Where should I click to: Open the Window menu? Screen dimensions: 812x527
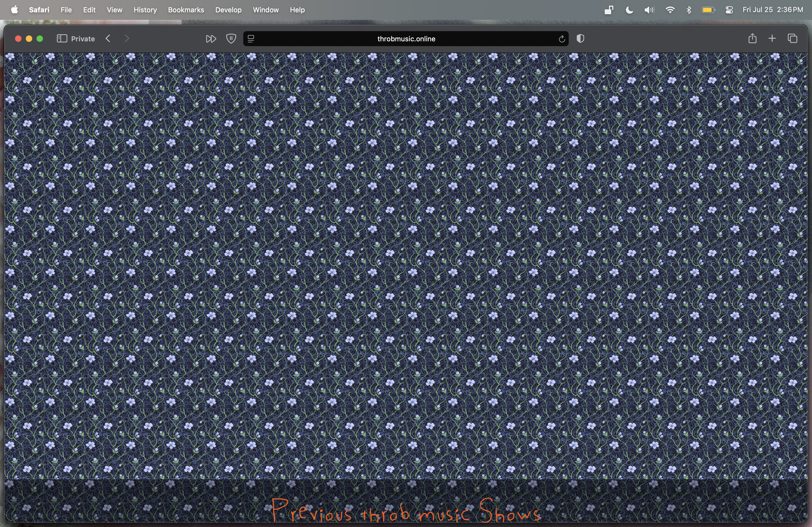coord(266,10)
